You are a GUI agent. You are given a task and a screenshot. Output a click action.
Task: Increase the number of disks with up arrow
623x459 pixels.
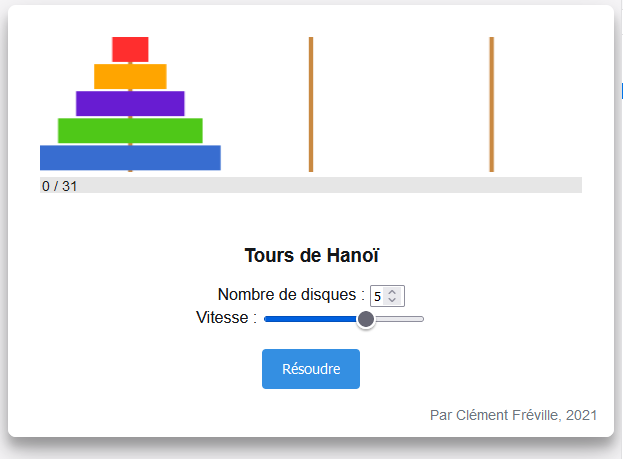392,292
